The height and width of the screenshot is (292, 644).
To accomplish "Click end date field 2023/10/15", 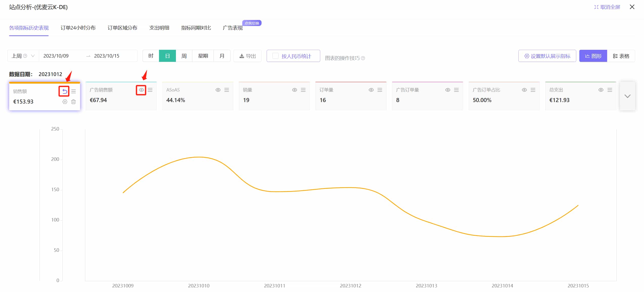I will point(107,56).
